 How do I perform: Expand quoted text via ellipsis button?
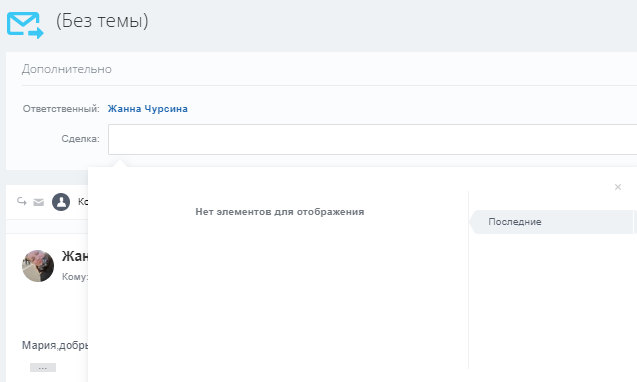coord(43,367)
